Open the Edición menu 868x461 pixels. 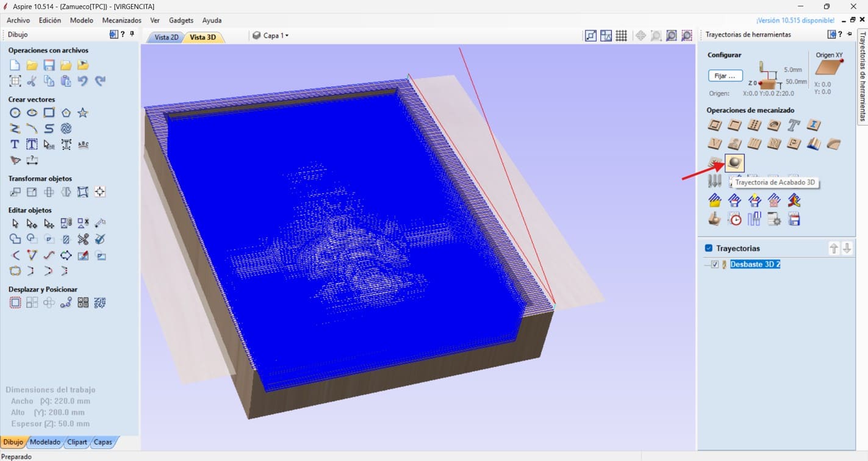50,20
